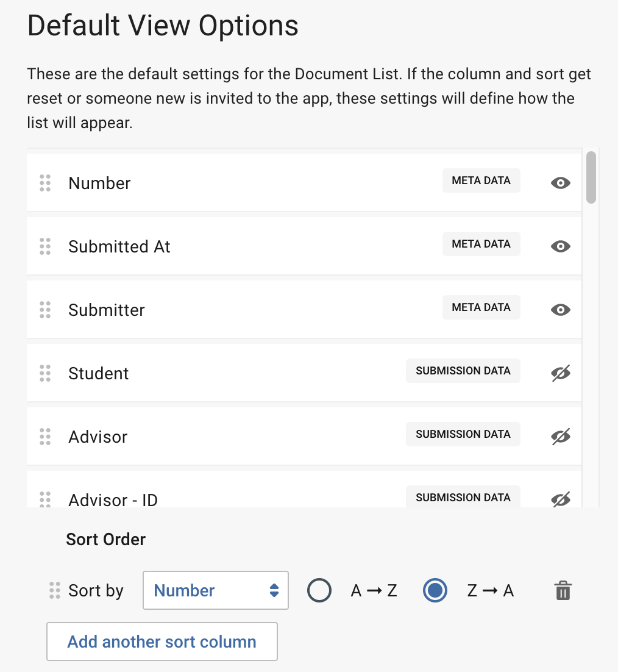Click the drag handle beside Number
The height and width of the screenshot is (672, 618).
point(44,183)
